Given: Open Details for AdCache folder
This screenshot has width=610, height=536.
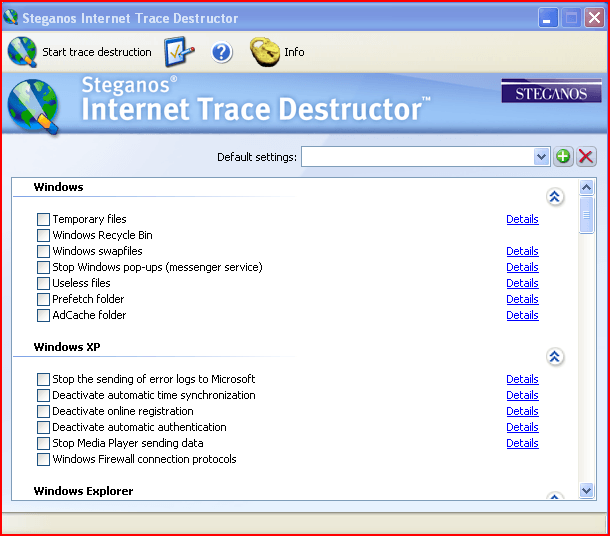Looking at the screenshot, I should click(522, 315).
